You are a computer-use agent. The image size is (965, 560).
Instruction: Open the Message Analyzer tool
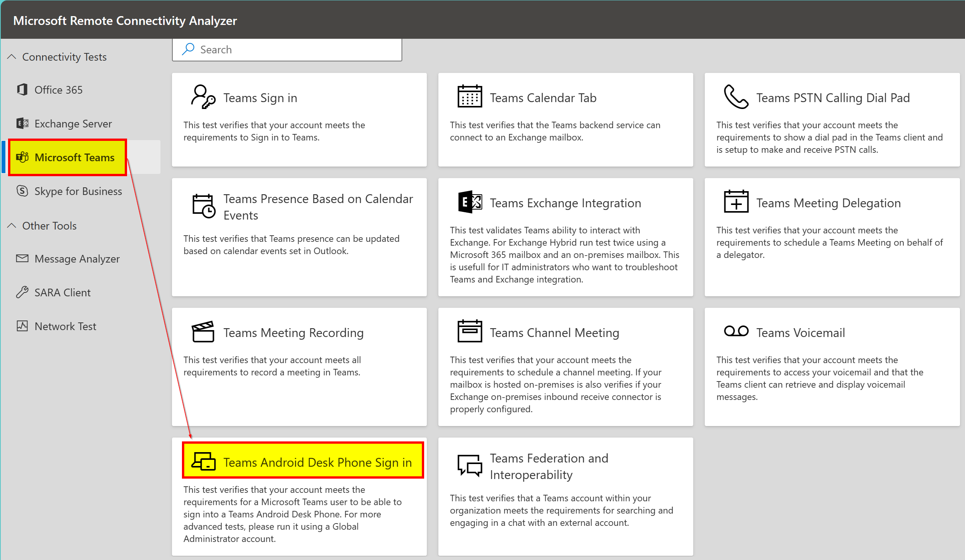pos(77,259)
